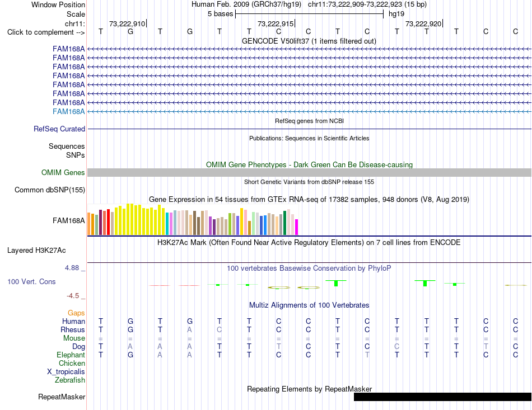Select the X_tropicalis alignment row label
This screenshot has height=410, width=532.
(66, 372)
